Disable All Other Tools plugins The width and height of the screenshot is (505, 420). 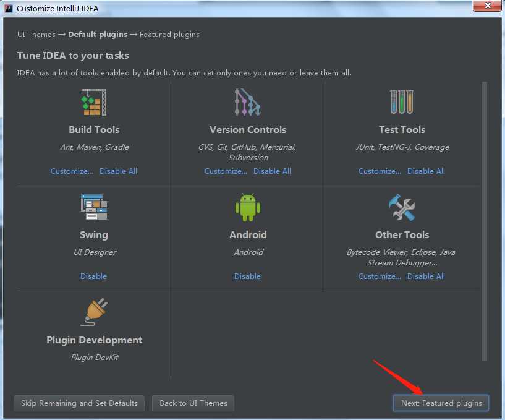click(426, 276)
